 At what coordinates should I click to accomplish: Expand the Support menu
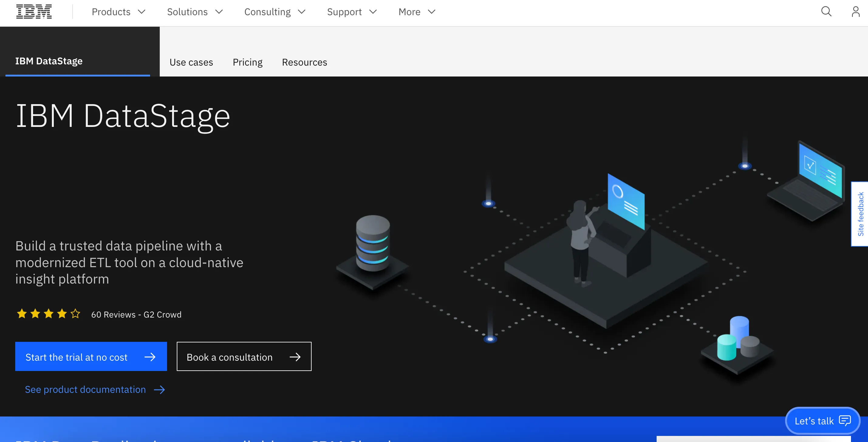coord(352,12)
